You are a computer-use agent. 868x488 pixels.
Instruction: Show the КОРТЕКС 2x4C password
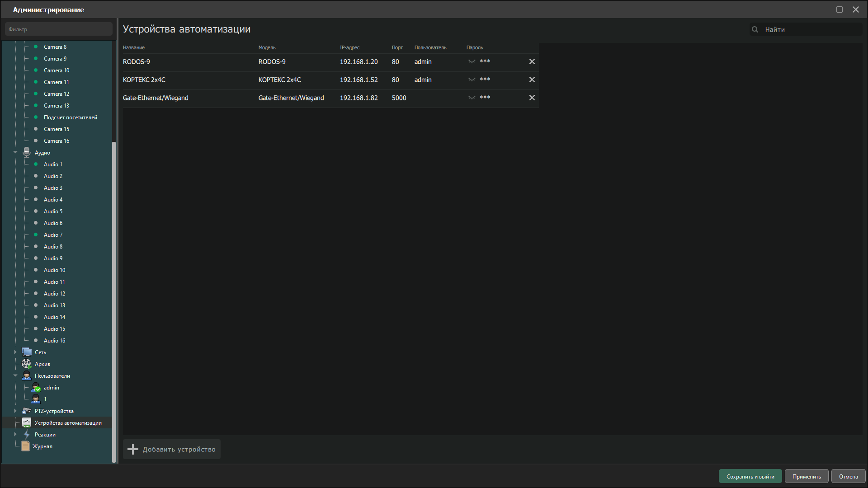tap(472, 80)
